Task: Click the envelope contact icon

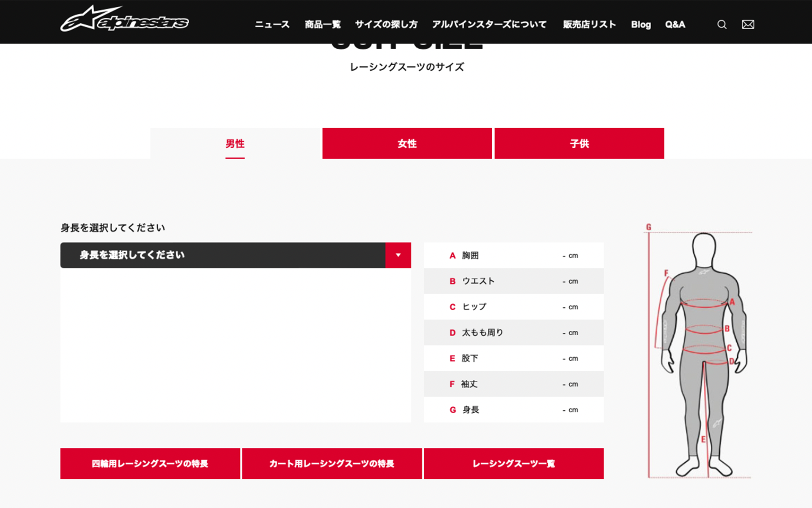Action: click(x=747, y=25)
